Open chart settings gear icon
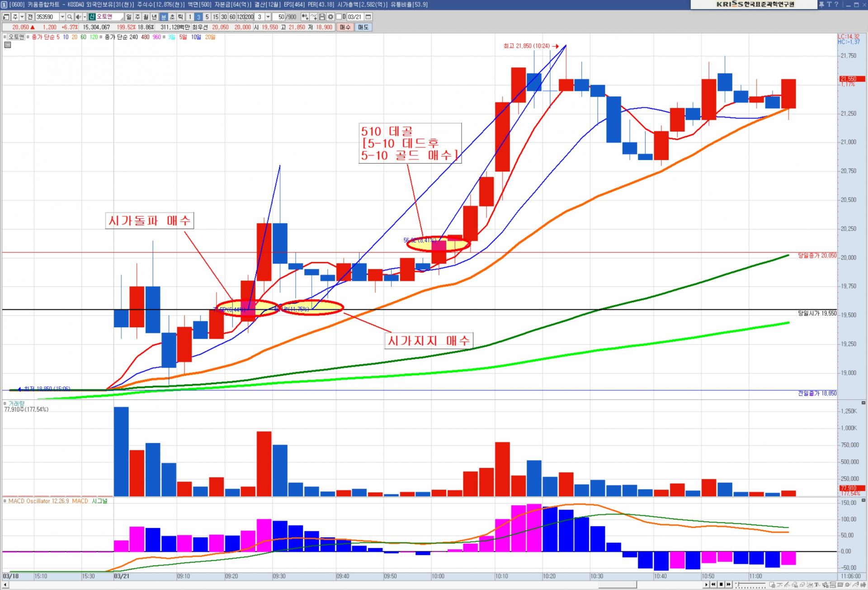868x590 pixels. click(330, 17)
